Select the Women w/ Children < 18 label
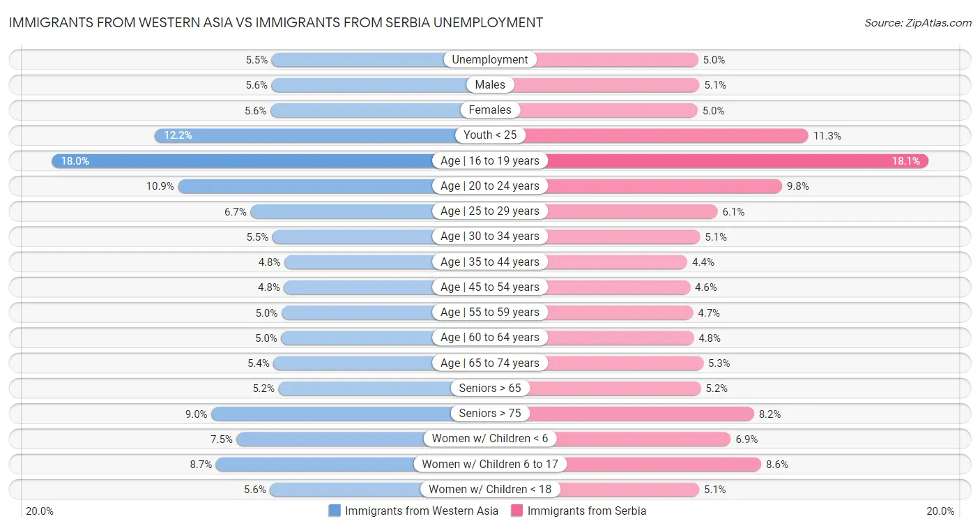Image resolution: width=980 pixels, height=528 pixels. (x=490, y=490)
